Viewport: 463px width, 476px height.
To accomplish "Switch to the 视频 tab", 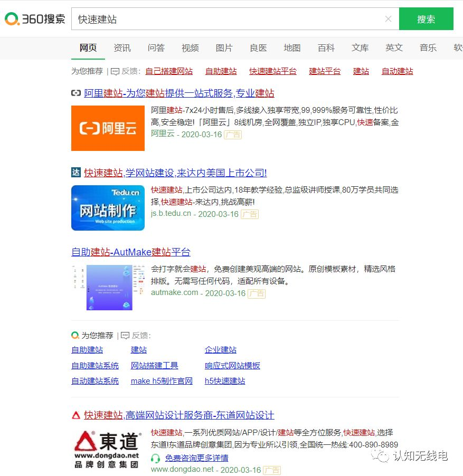I will point(190,48).
